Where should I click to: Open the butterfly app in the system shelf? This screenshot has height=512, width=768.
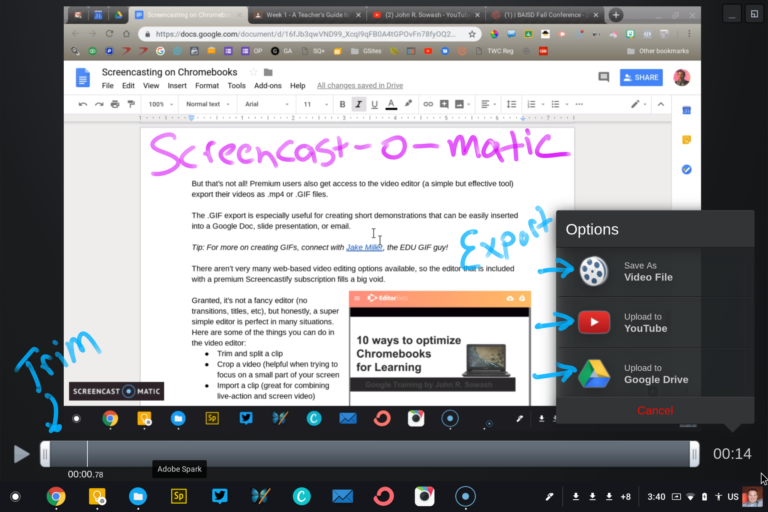[261, 497]
